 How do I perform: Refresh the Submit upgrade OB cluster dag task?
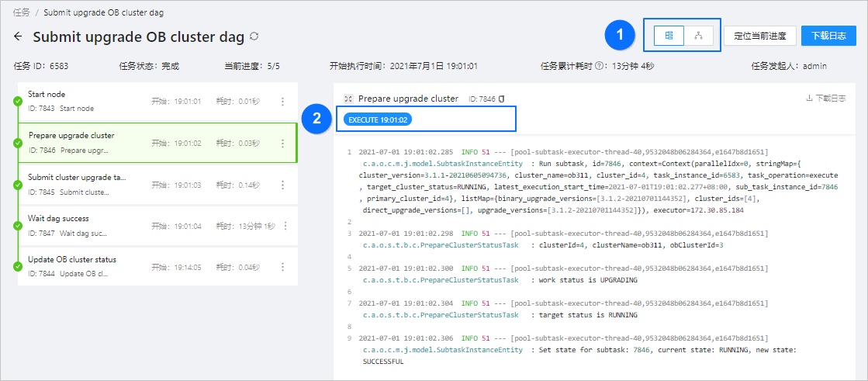[254, 36]
